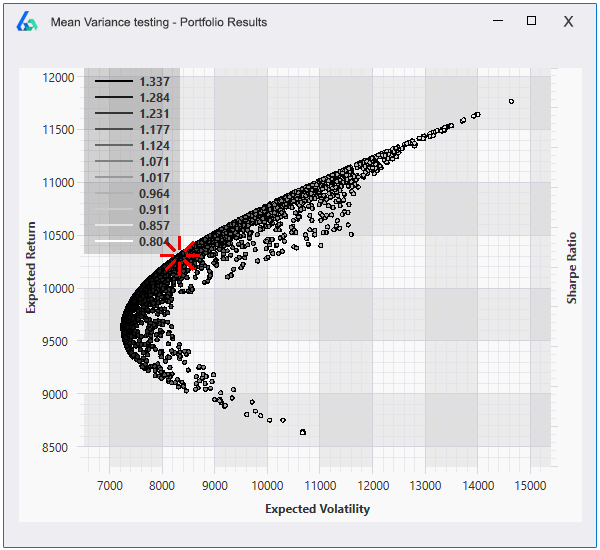
Task: Maximize the Portfolio Results window
Action: click(x=531, y=21)
